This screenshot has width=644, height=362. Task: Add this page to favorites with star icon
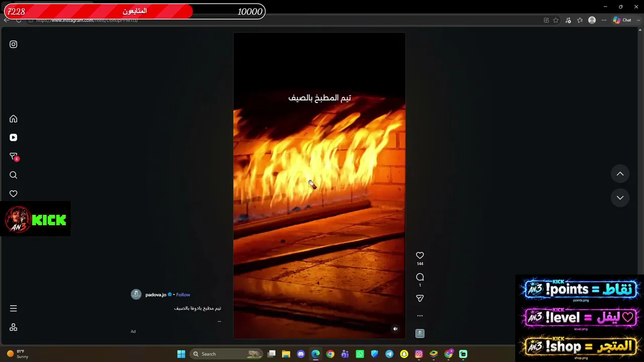click(x=556, y=20)
